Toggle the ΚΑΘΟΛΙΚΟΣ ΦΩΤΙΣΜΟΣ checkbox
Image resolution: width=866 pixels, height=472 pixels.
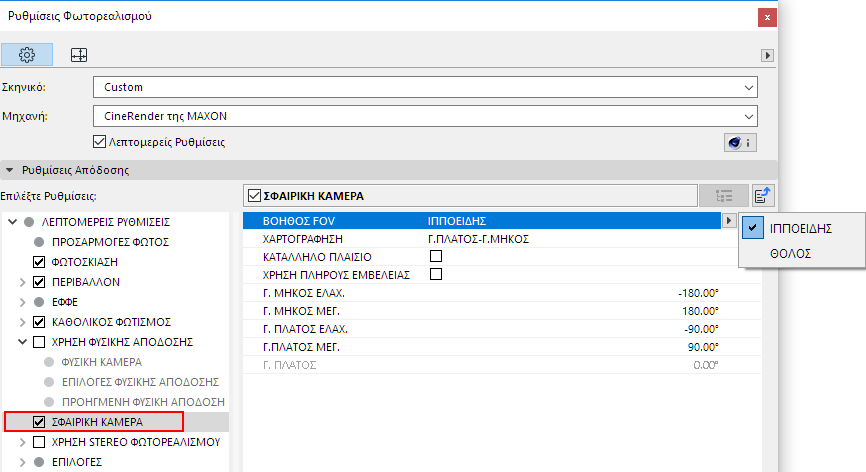click(x=39, y=322)
